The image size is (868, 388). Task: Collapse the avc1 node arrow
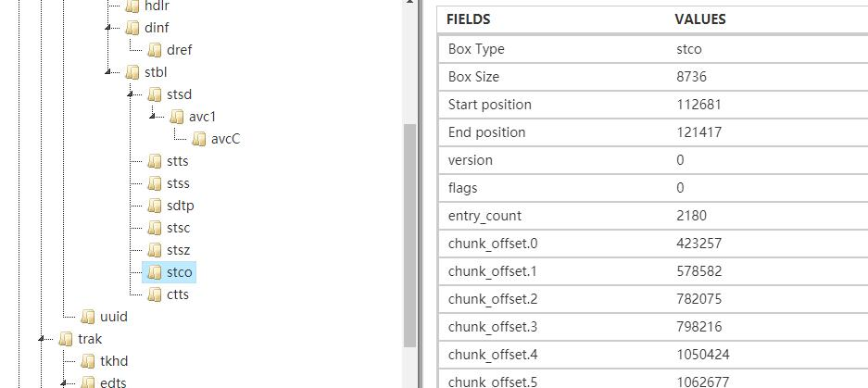click(x=153, y=116)
